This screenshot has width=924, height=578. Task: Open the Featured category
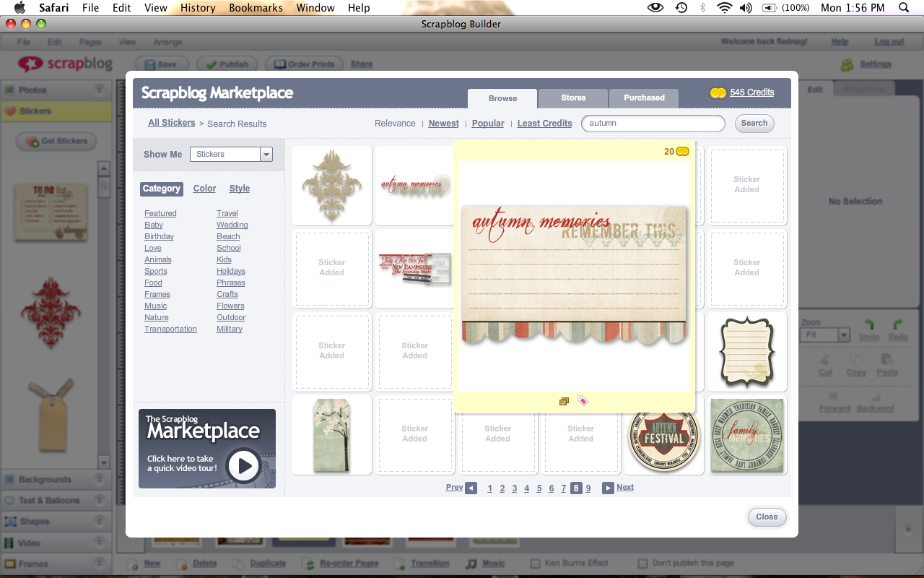pyautogui.click(x=160, y=213)
